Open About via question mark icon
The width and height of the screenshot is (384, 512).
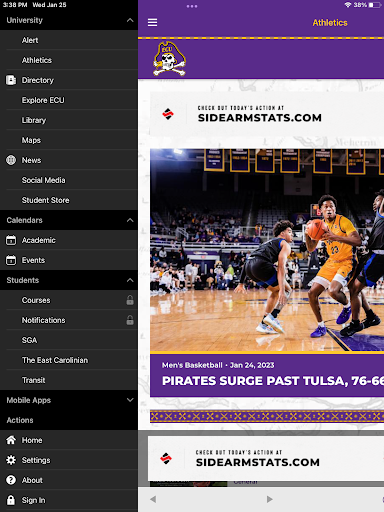tap(11, 480)
